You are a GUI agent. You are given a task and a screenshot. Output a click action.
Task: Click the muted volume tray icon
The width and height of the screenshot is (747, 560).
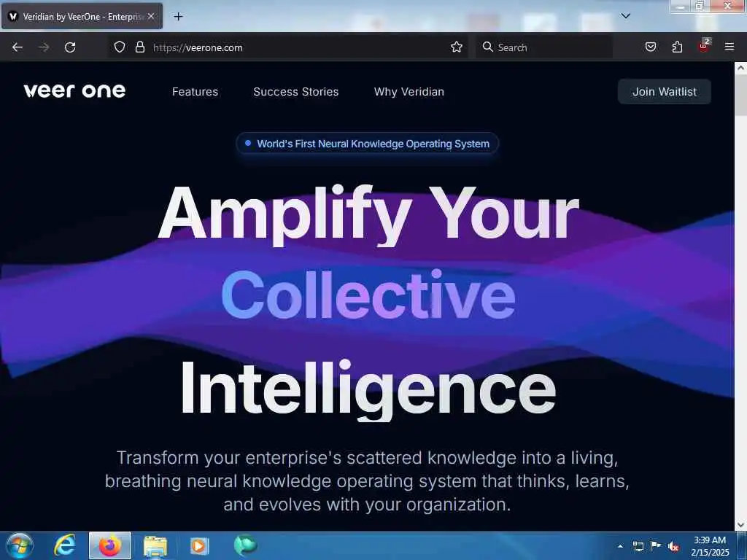click(673, 547)
